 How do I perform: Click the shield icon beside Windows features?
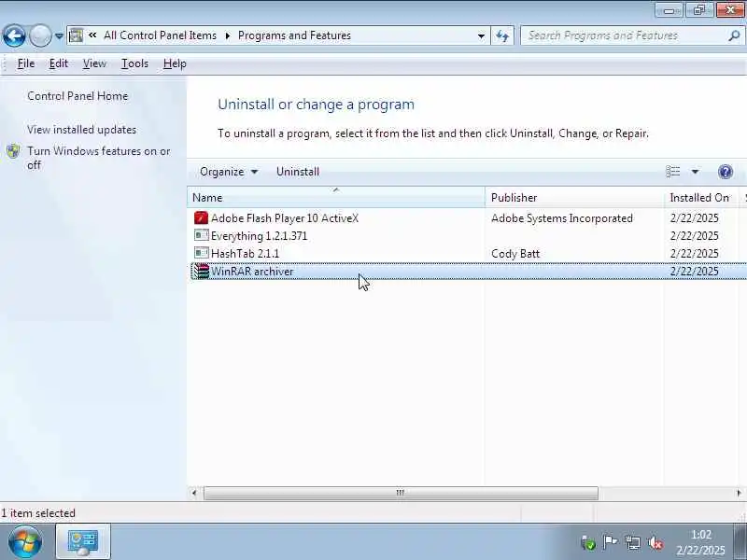(13, 151)
